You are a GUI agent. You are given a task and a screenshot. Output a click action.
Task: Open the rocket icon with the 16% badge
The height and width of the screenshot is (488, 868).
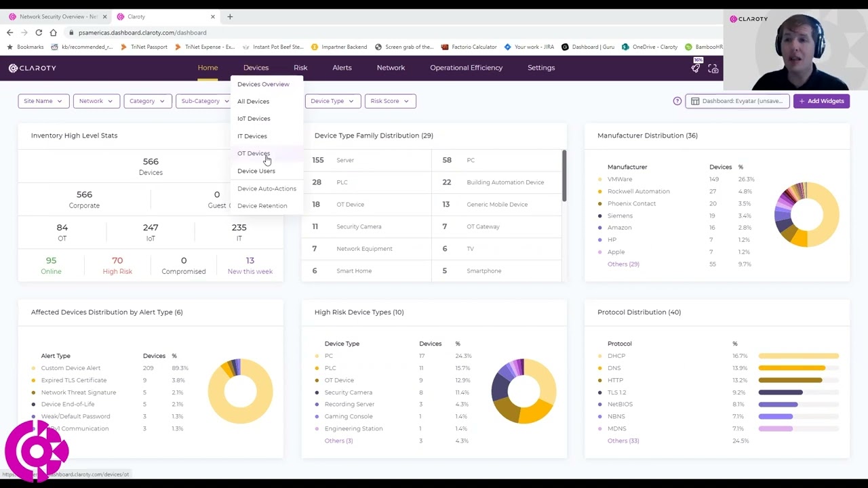pyautogui.click(x=696, y=66)
